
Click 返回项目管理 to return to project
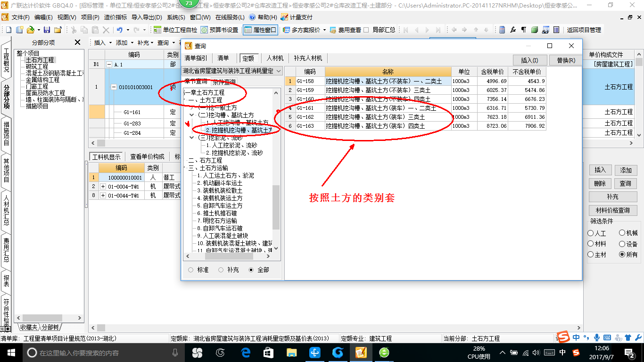click(x=584, y=30)
